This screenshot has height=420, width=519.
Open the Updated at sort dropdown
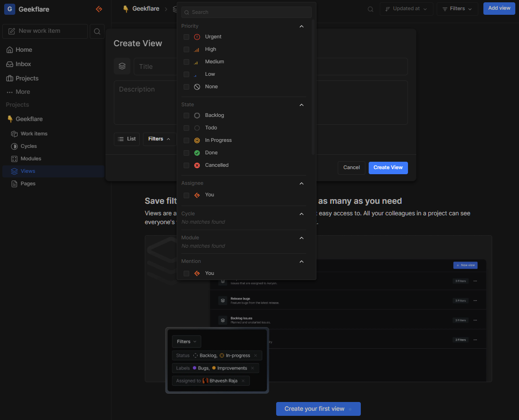click(x=406, y=9)
